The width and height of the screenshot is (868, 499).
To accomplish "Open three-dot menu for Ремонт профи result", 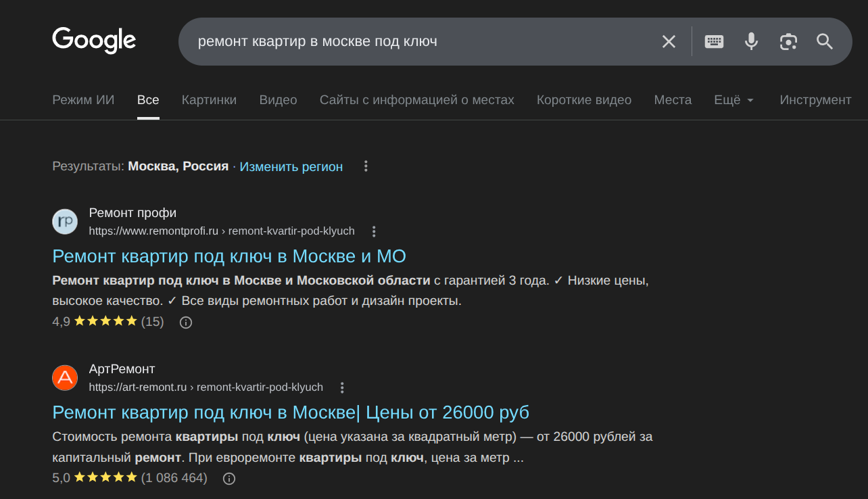I will click(374, 231).
